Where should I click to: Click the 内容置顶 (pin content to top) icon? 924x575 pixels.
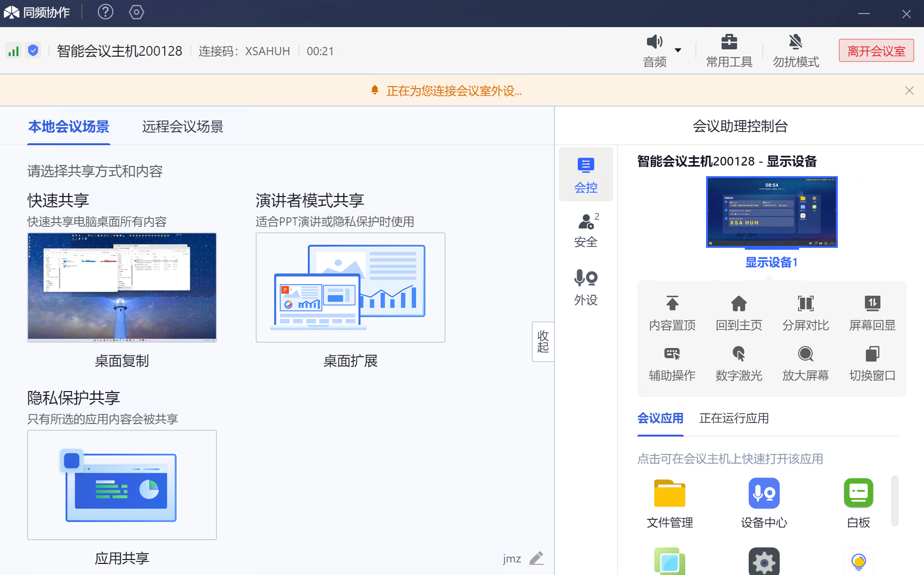click(672, 303)
